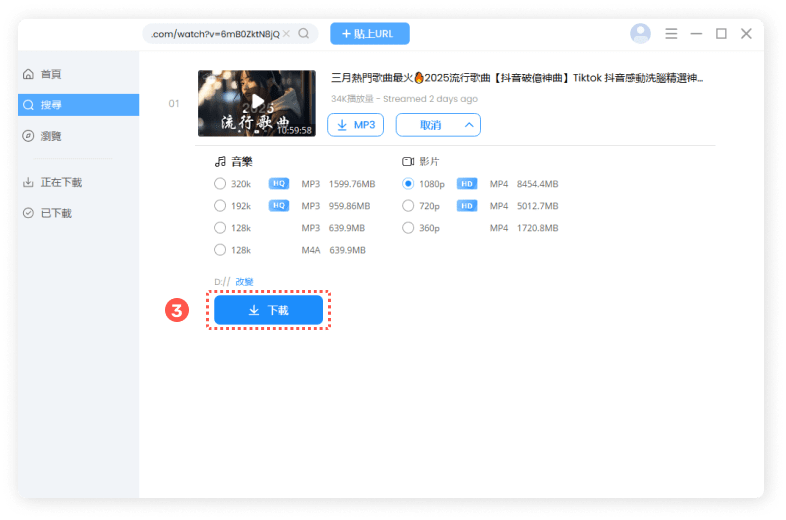Click the 5012.7MB file size text

coord(537,206)
